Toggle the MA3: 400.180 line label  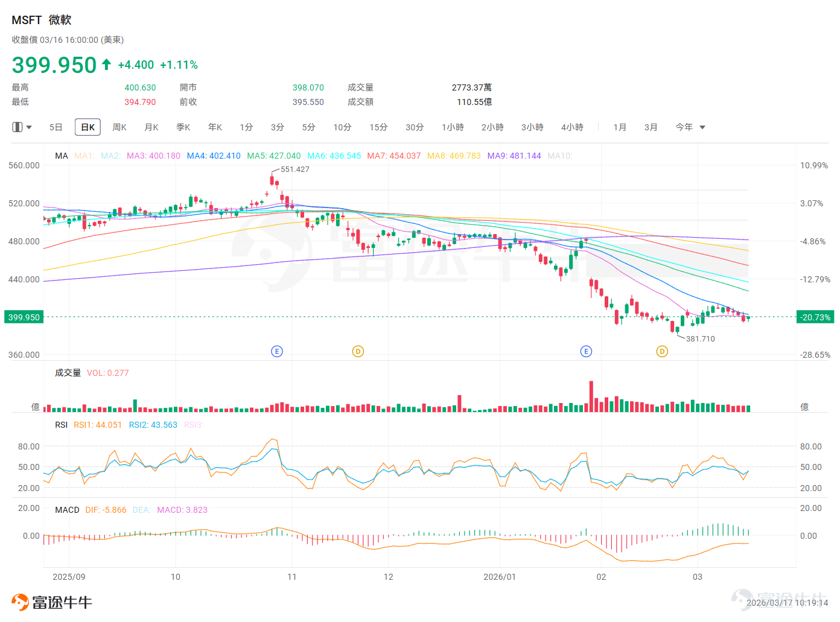[153, 156]
